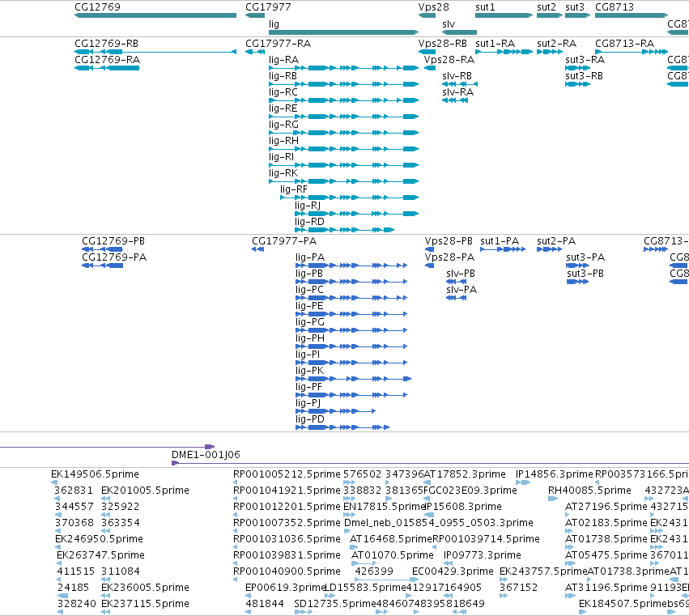Select protein slv-PB

(456, 282)
